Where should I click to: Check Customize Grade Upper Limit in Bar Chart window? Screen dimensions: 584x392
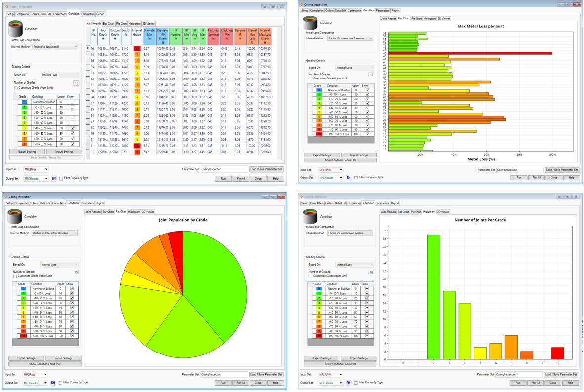coord(310,79)
